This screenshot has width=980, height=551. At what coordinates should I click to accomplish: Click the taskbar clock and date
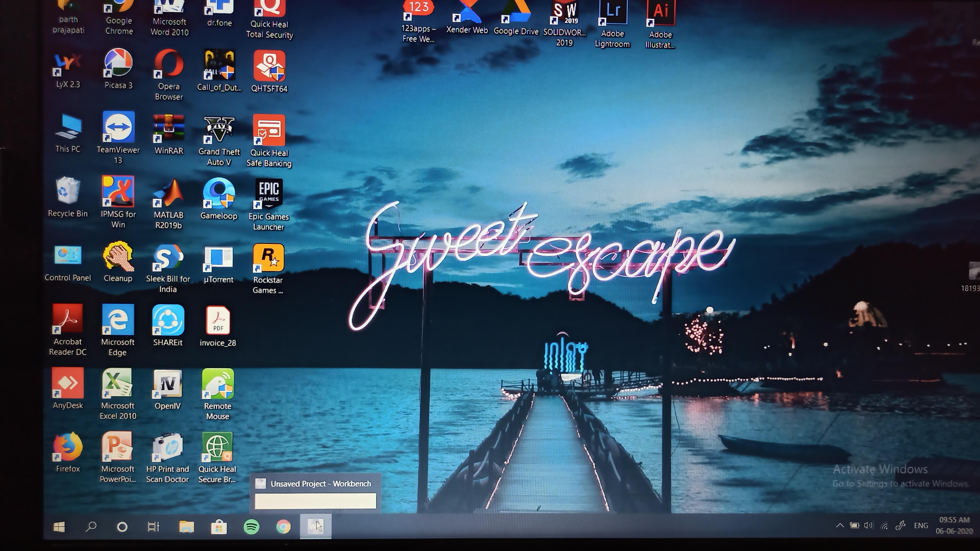coord(954,525)
